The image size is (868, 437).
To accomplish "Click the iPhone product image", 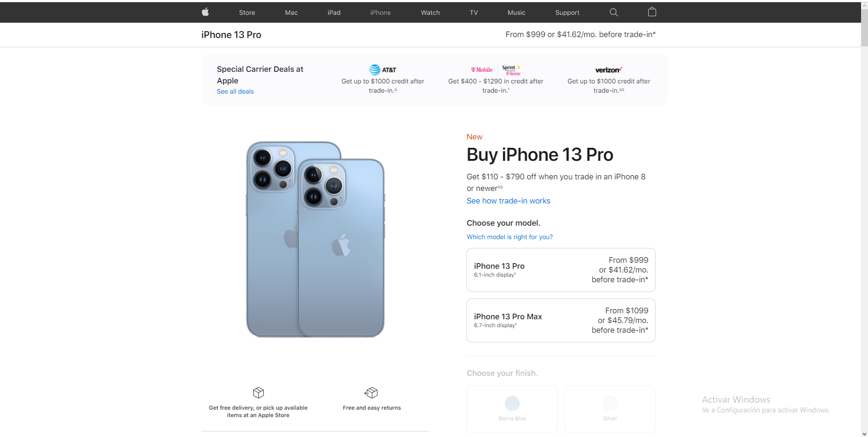I will coord(315,239).
